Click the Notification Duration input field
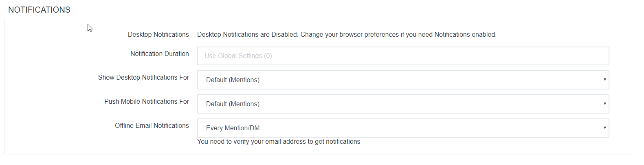644x165 pixels. [x=403, y=56]
